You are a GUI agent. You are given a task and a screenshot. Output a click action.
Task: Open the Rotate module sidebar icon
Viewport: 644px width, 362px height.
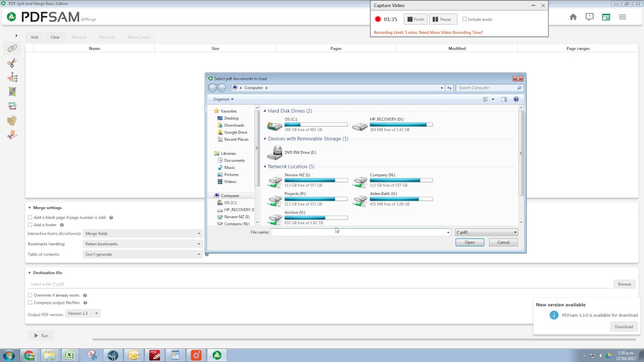point(12,106)
